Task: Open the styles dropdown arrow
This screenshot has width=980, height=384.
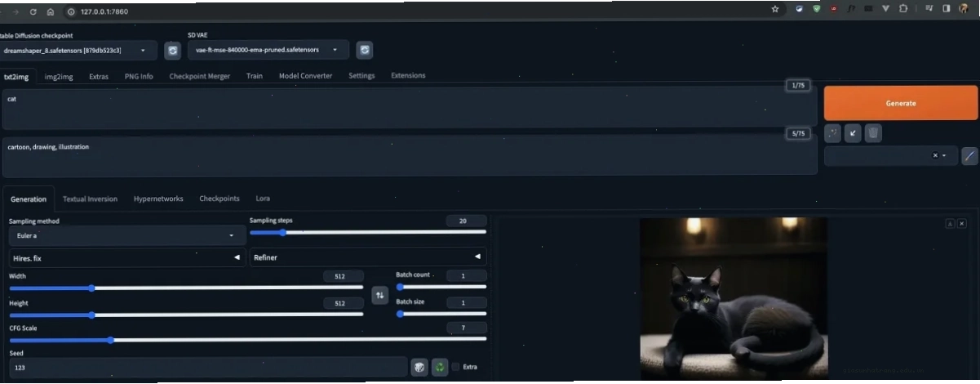Action: [945, 155]
